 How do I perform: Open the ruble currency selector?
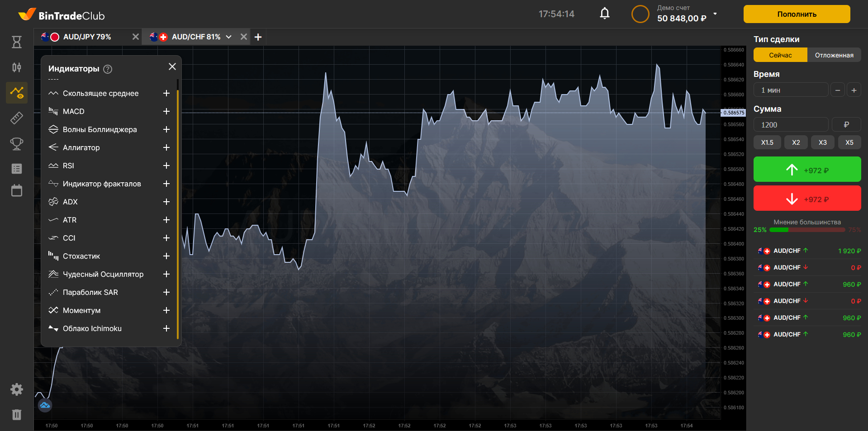[846, 125]
